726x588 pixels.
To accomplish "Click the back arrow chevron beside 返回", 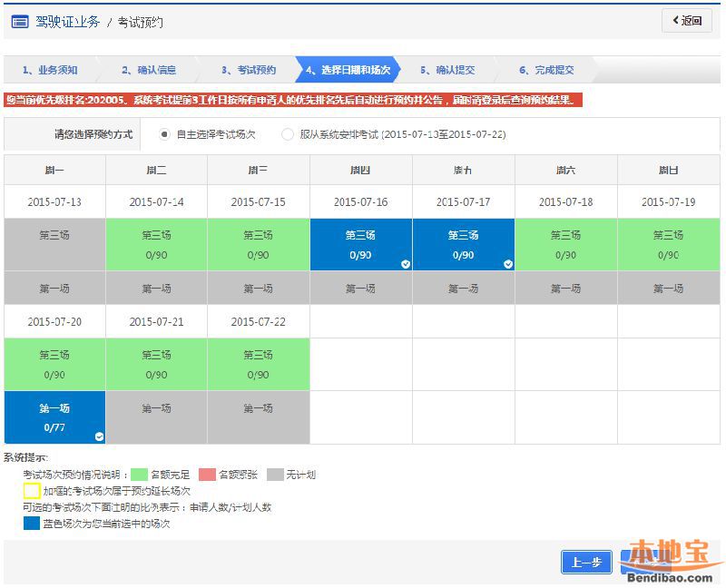I will tap(675, 21).
